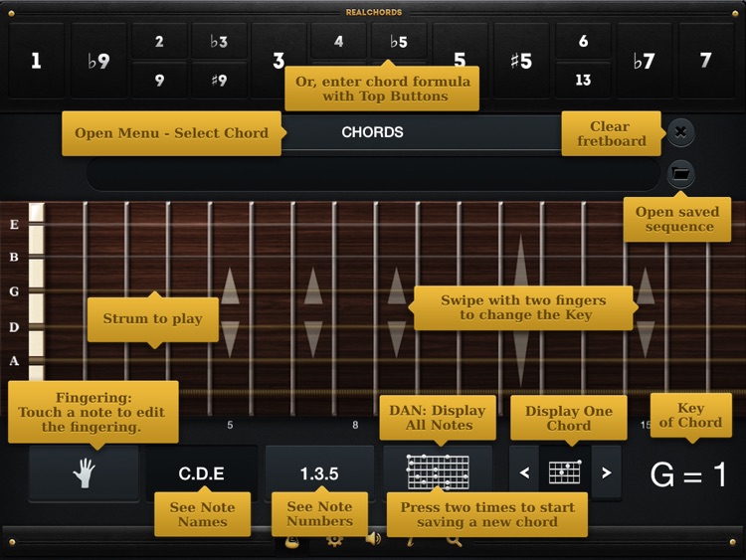Image resolution: width=746 pixels, height=560 pixels.
Task: Show note numbers with 1.3.5 button
Action: point(319,472)
